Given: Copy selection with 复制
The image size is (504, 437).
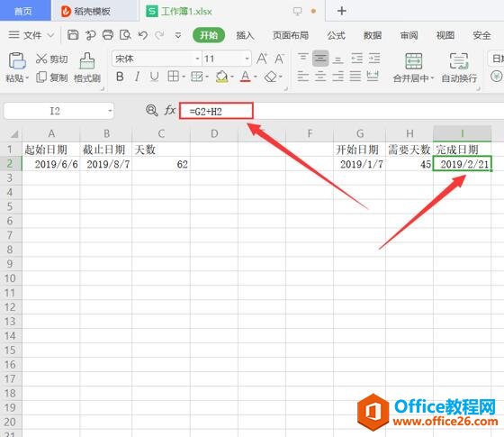Looking at the screenshot, I should click(x=51, y=77).
